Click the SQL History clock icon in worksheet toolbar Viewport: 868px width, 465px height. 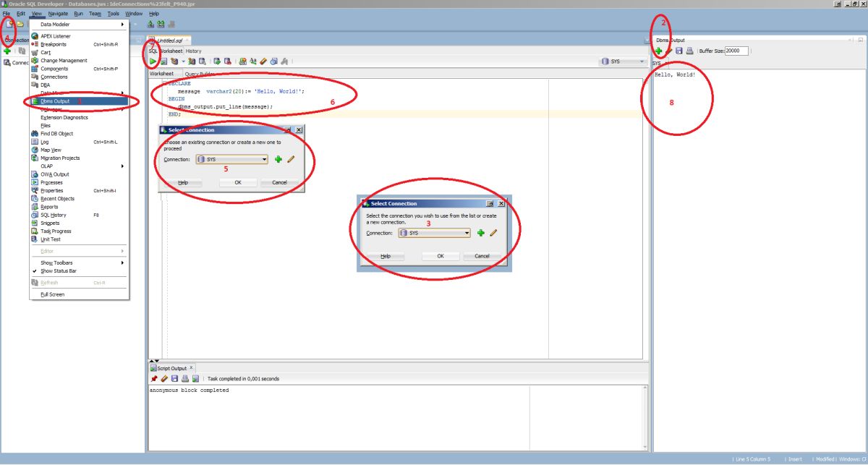click(x=274, y=61)
